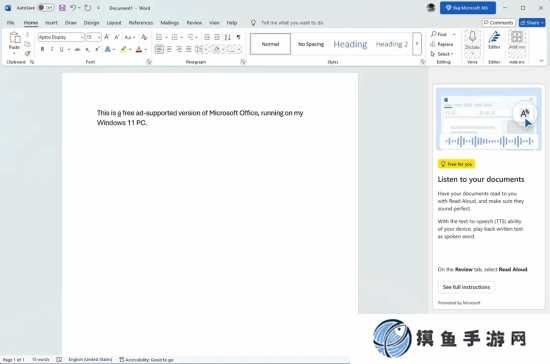This screenshot has width=550, height=364.
Task: Increase font size with grow font icon
Action: pyautogui.click(x=107, y=37)
